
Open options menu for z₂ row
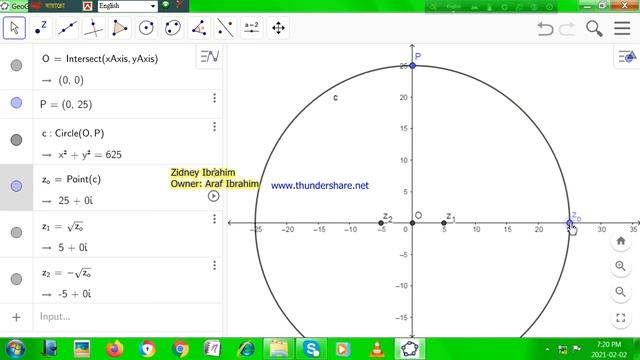click(214, 266)
